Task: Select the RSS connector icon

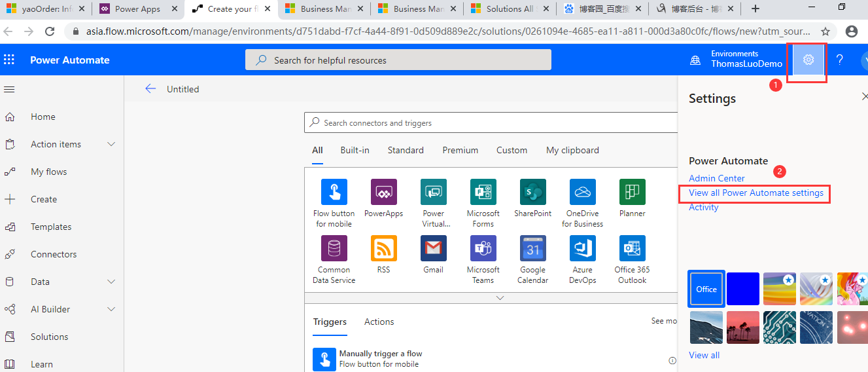Action: point(383,248)
